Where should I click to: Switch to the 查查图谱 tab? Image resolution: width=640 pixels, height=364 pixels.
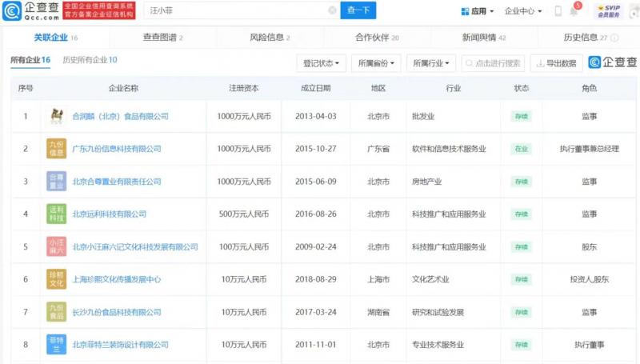tap(163, 38)
